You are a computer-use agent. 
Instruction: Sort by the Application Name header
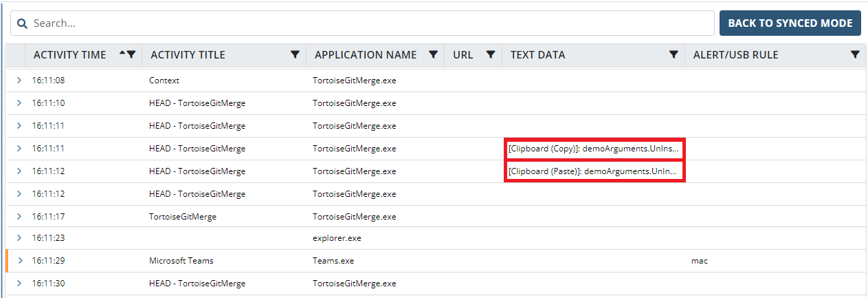pyautogui.click(x=365, y=55)
